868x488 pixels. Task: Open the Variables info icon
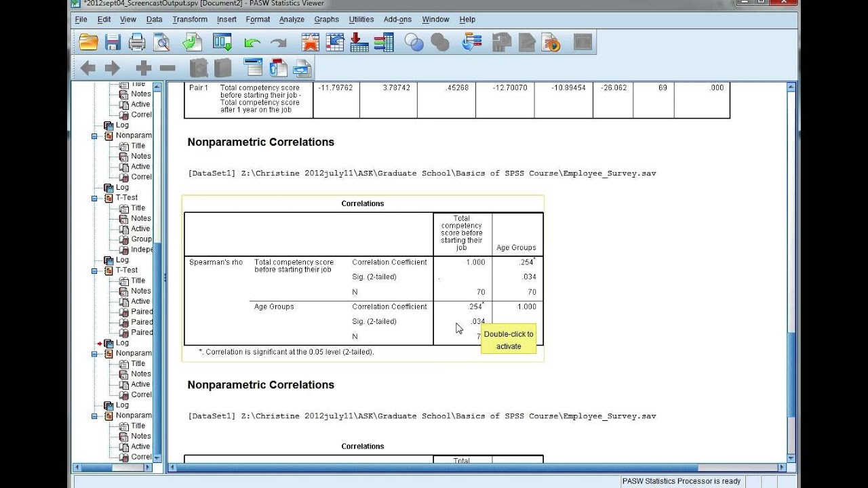(x=384, y=43)
